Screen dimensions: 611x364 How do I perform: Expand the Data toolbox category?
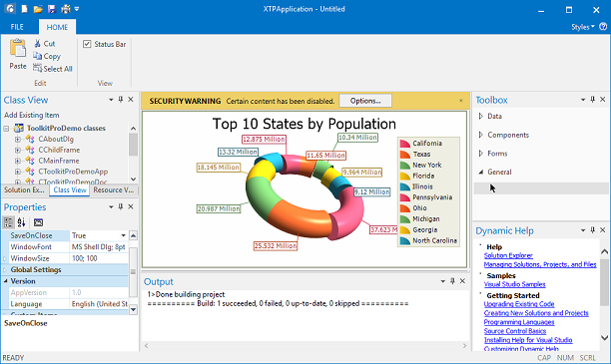pos(481,116)
